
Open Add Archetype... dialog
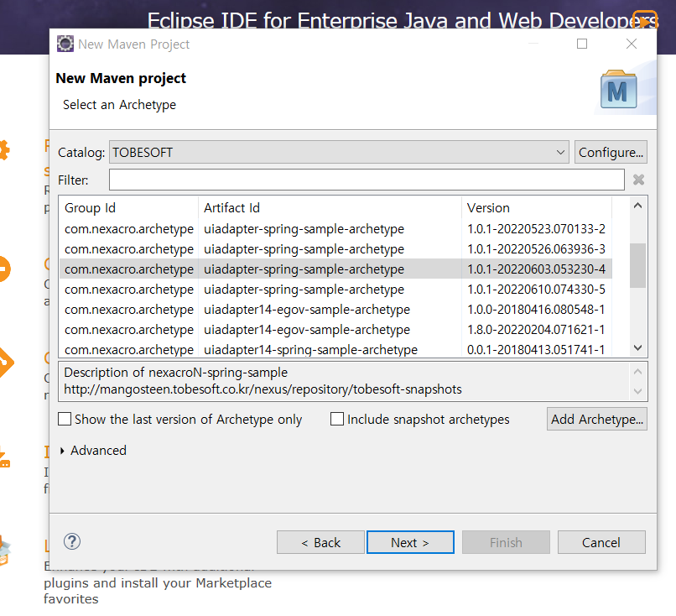[x=596, y=419]
